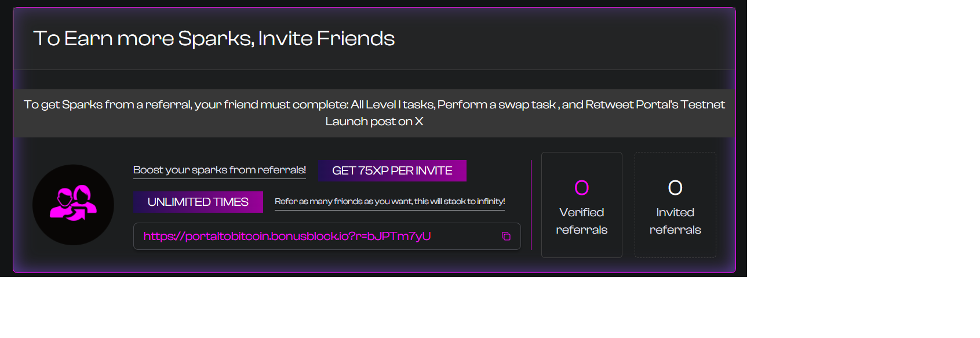Click the referral requirements notice banner
980x338 pixels.
pyautogui.click(x=374, y=113)
